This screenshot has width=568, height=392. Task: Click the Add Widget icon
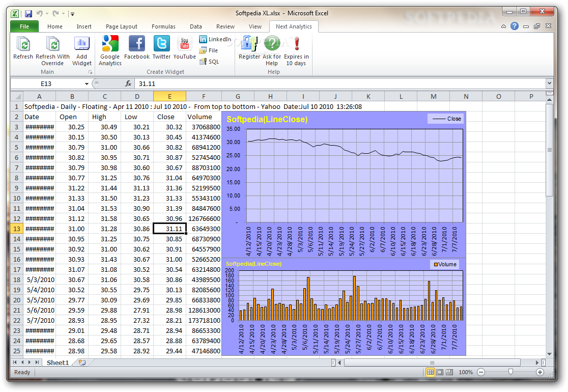82,51
